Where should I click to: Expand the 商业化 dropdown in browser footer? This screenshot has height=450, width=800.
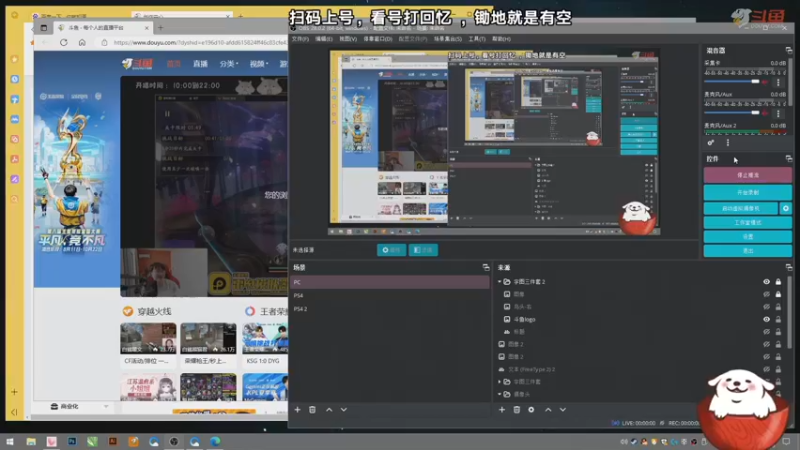click(x=106, y=407)
